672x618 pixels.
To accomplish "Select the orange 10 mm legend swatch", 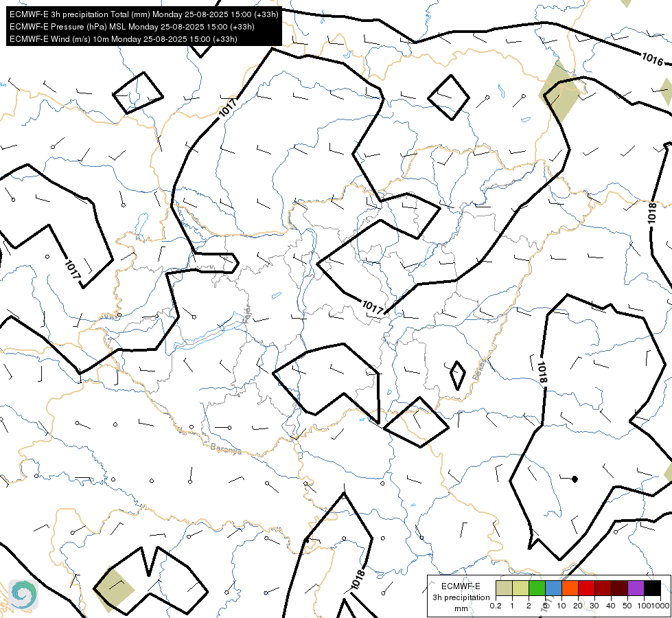I will [570, 588].
